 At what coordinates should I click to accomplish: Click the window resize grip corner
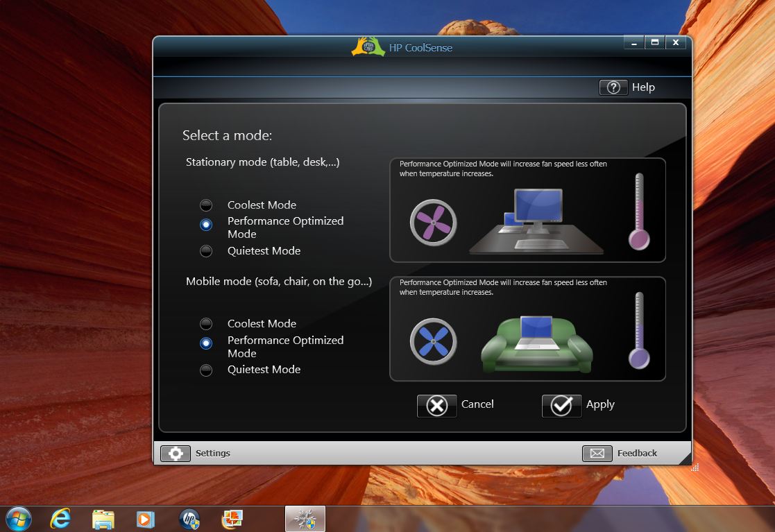point(695,467)
